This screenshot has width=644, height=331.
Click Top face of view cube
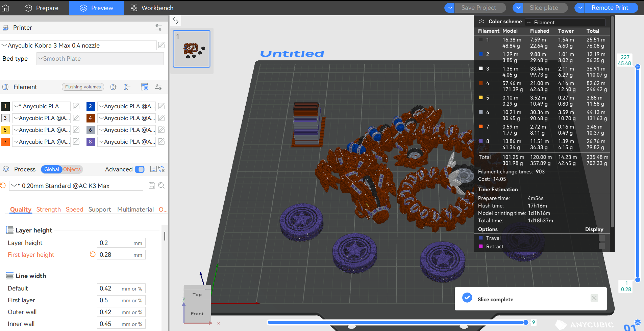pyautogui.click(x=197, y=295)
